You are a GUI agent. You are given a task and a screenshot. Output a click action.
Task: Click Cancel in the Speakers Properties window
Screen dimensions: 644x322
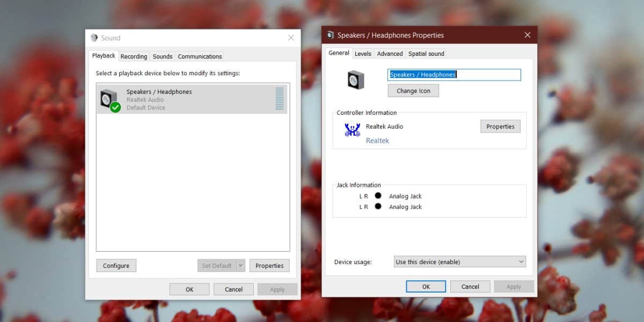[x=470, y=287]
